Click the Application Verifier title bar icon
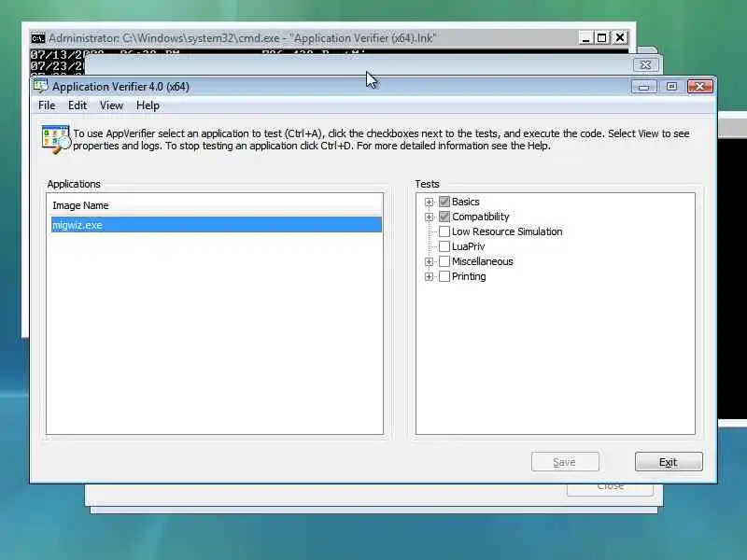 click(41, 86)
